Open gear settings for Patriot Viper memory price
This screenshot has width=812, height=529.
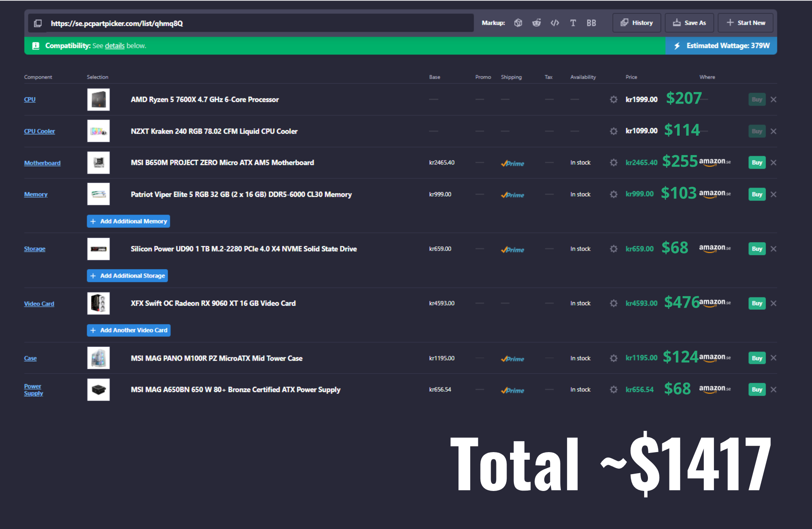tap(614, 194)
